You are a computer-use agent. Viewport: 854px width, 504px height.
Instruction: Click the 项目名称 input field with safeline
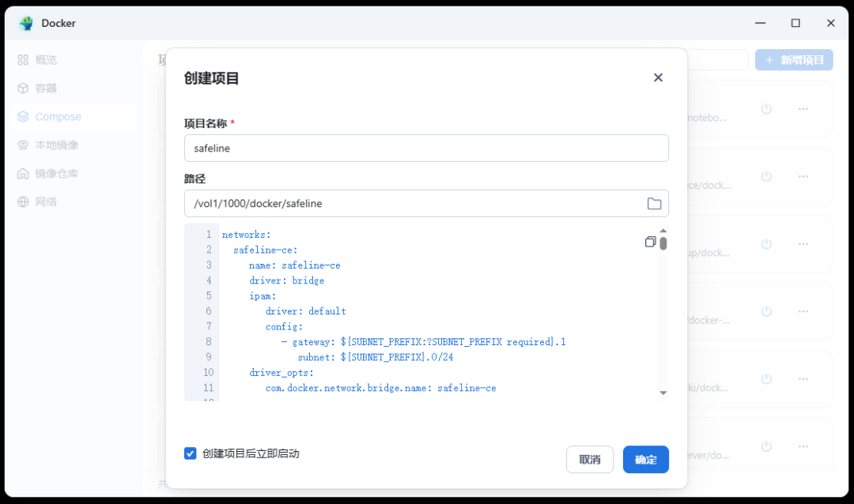(426, 148)
